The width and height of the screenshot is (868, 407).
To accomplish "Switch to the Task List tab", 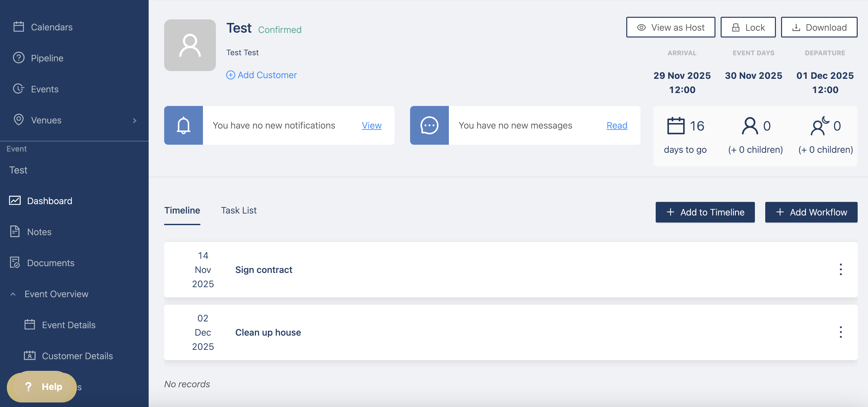I will point(238,210).
